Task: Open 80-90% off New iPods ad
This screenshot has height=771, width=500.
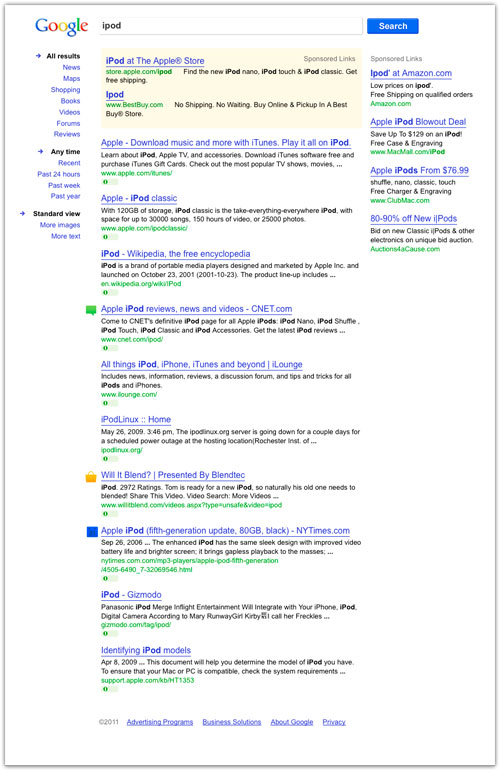Action: point(413,219)
